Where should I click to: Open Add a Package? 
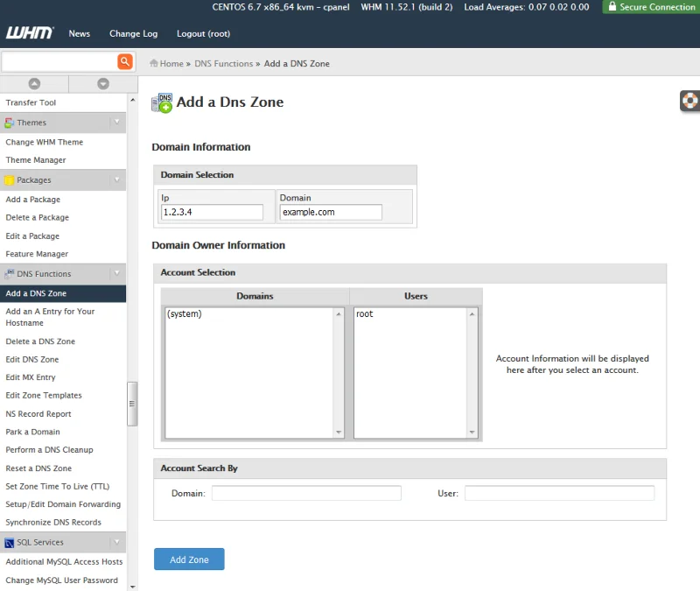[x=33, y=200]
